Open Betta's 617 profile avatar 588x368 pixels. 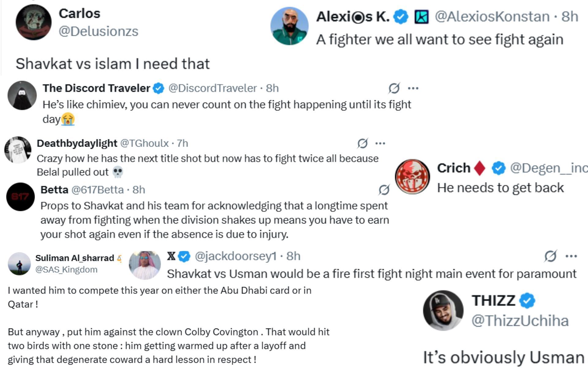[21, 197]
